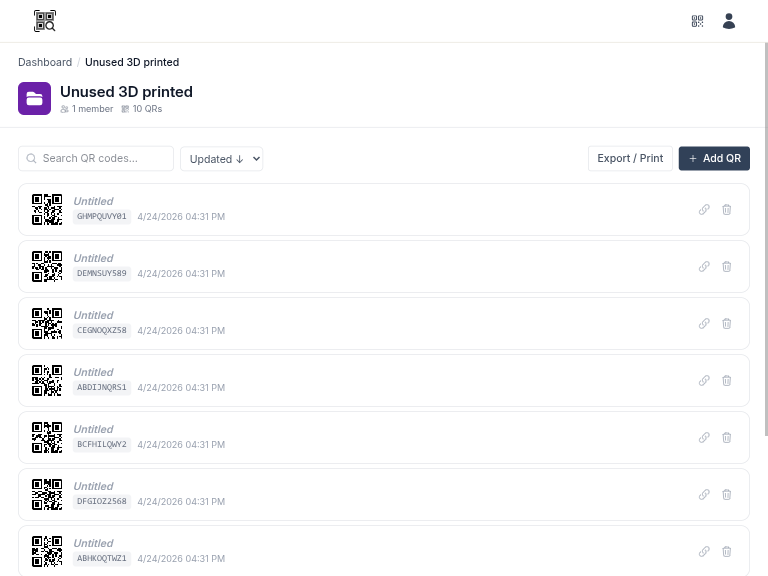The width and height of the screenshot is (768, 576).
Task: Click the Add QR button
Action: point(714,159)
